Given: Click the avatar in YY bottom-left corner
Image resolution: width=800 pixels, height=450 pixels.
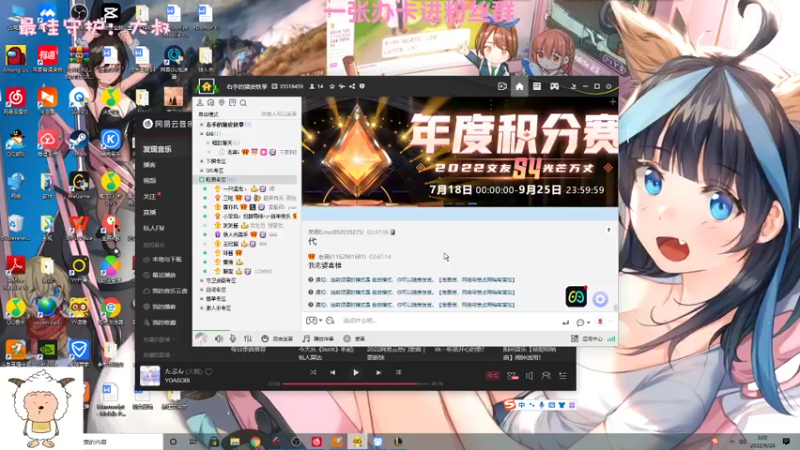Looking at the screenshot, I should pyautogui.click(x=202, y=338).
